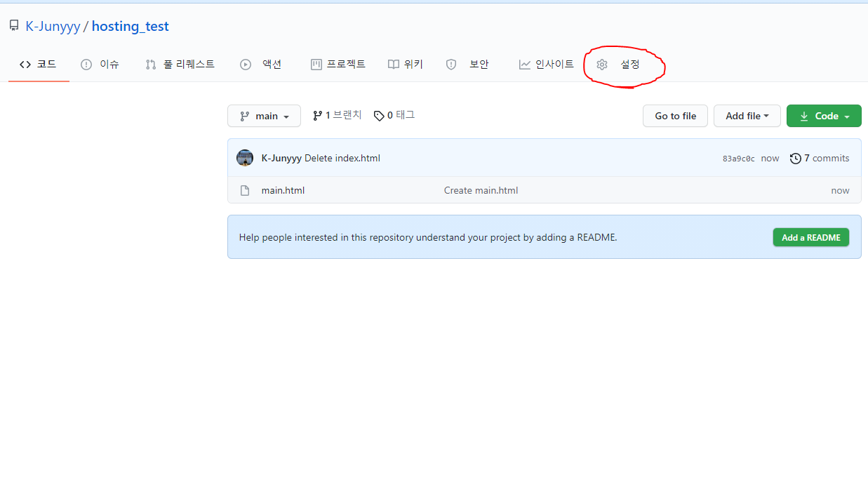View the 7 commits history
The width and height of the screenshot is (868, 501).
(x=820, y=158)
